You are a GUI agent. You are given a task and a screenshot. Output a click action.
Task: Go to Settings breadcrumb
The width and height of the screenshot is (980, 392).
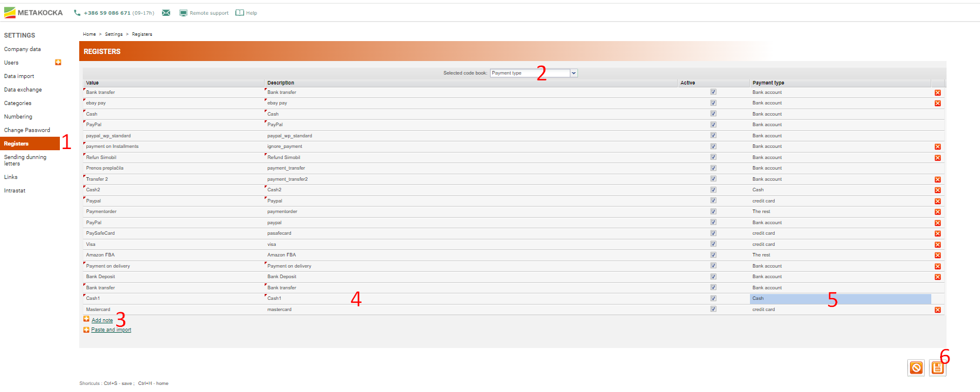pyautogui.click(x=114, y=34)
